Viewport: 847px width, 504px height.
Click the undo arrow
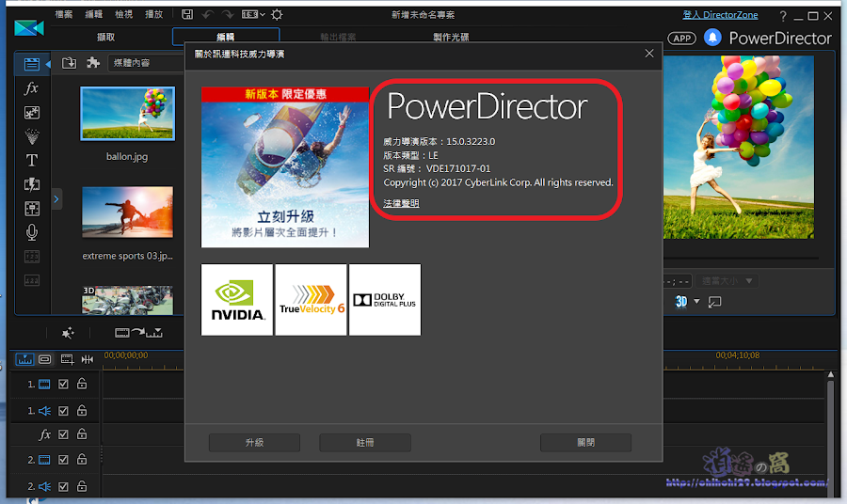tap(208, 14)
